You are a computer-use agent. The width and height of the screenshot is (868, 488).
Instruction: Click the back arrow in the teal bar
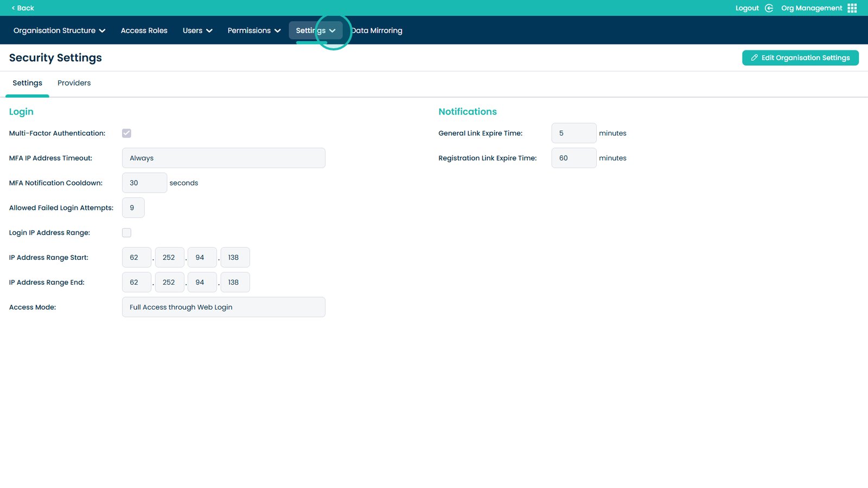(x=14, y=8)
